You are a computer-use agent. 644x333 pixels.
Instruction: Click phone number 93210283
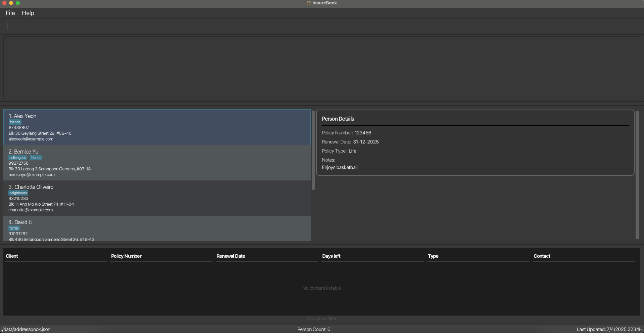(18, 199)
